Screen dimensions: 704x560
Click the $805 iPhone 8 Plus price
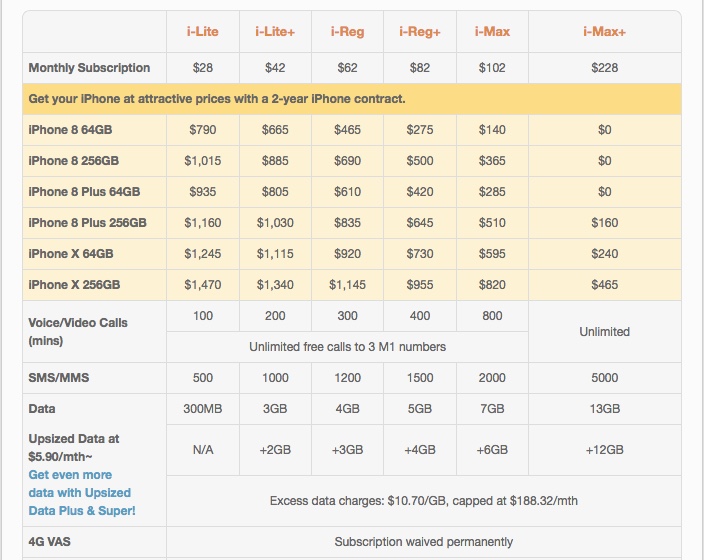[275, 192]
